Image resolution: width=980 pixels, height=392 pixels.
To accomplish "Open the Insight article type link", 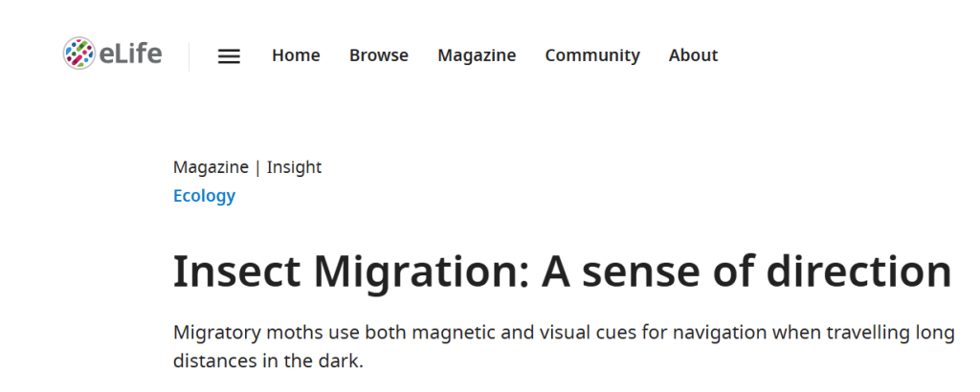I will click(x=294, y=167).
